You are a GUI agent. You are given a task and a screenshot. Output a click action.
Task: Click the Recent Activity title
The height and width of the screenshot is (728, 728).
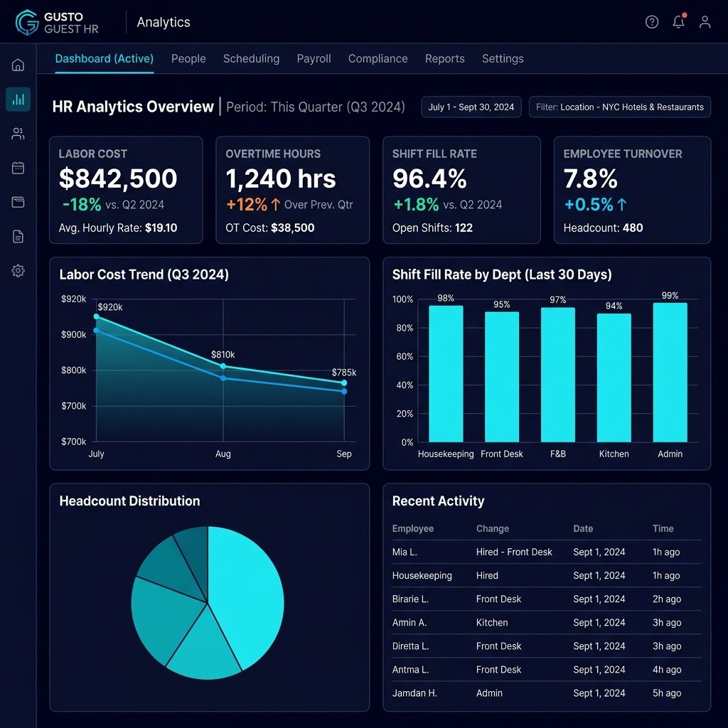point(438,501)
